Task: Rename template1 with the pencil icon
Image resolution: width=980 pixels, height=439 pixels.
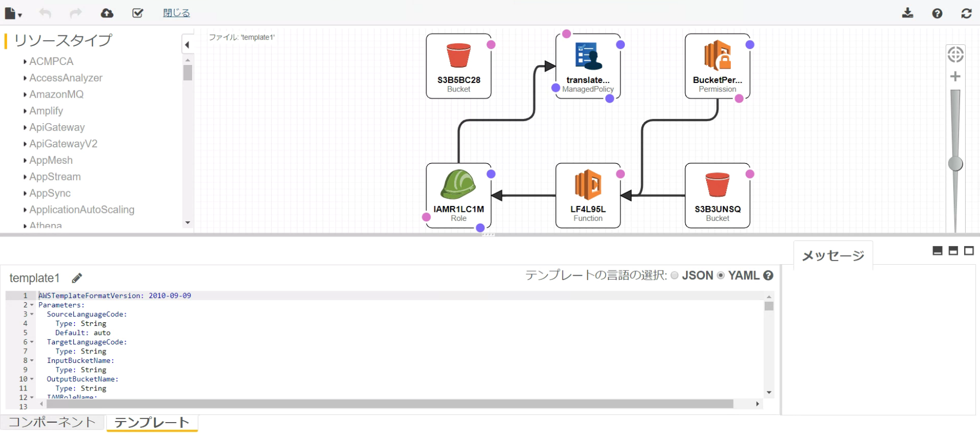Action: [77, 278]
